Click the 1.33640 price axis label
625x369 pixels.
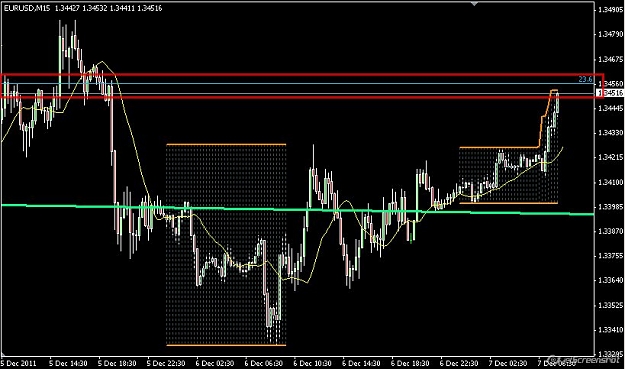tap(611, 281)
